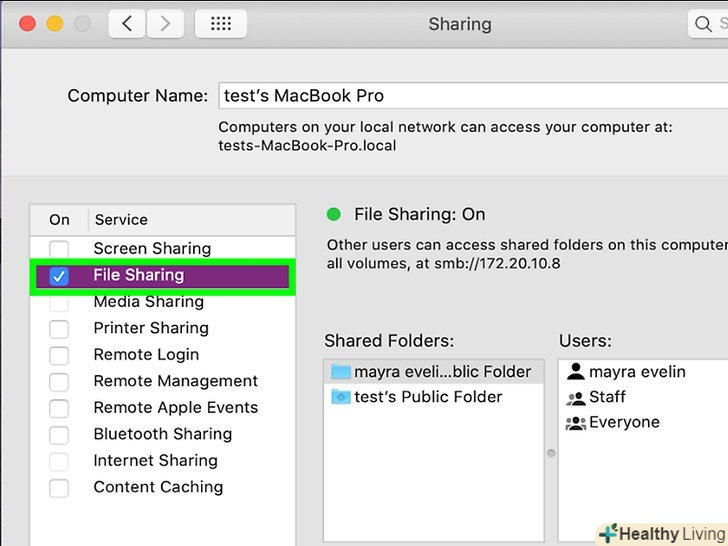The width and height of the screenshot is (728, 546).
Task: Enable the Screen Sharing checkbox
Action: tap(59, 249)
